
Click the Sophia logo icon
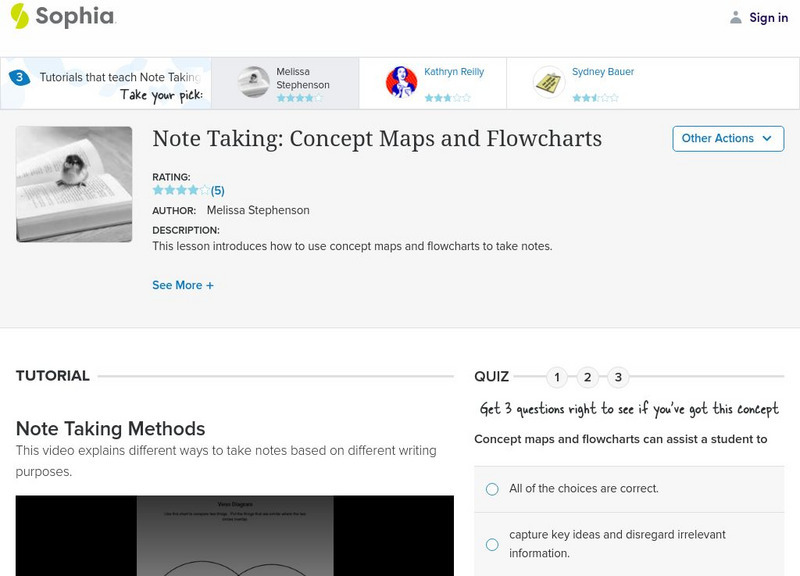point(19,16)
